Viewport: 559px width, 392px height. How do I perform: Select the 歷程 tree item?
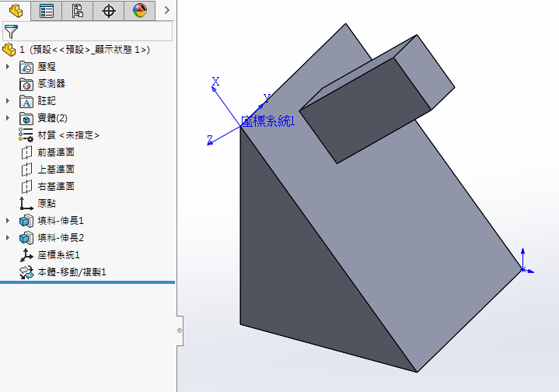pyautogui.click(x=47, y=67)
